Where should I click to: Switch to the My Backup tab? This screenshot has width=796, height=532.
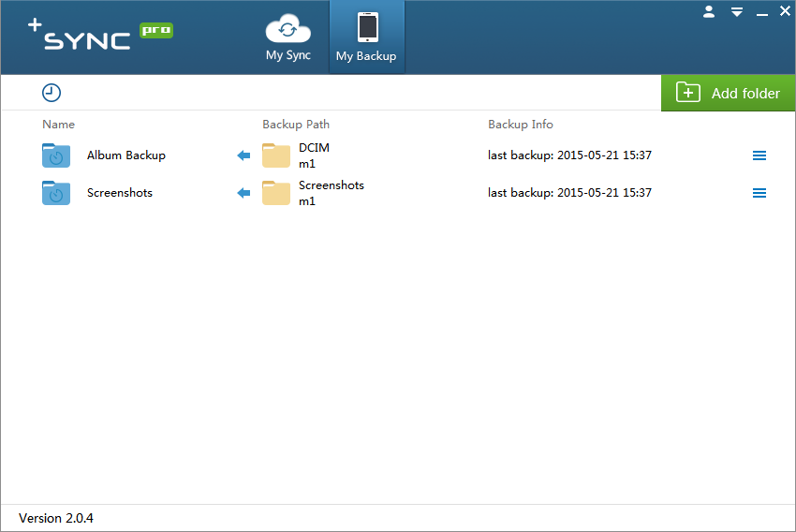[x=366, y=37]
